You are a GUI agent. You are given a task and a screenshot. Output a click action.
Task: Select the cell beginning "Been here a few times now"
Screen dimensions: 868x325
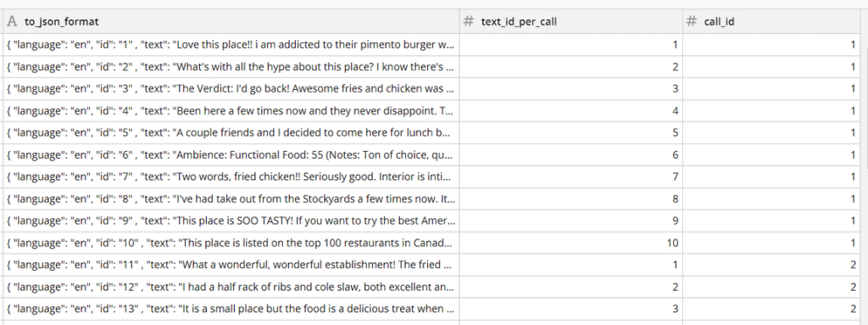231,111
